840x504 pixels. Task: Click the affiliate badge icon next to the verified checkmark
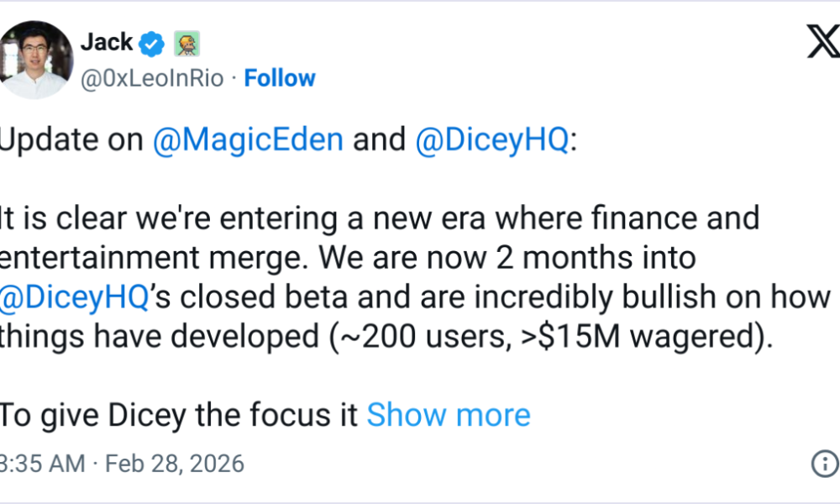[x=186, y=43]
